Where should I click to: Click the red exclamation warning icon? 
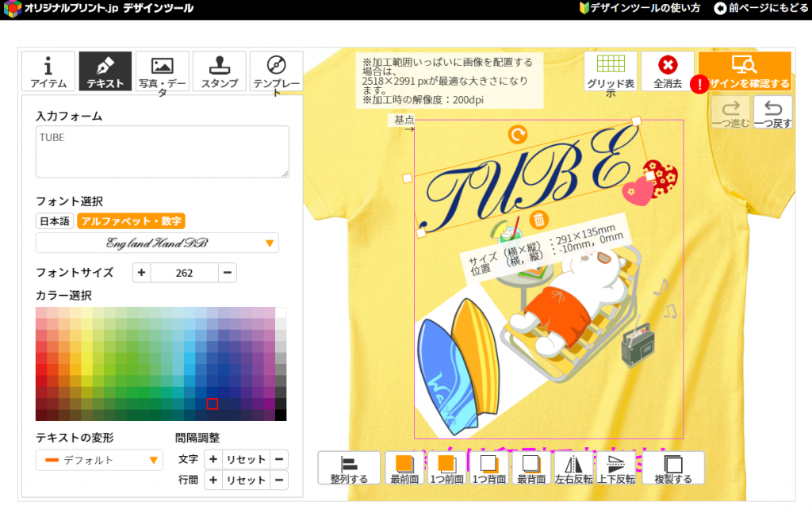click(x=699, y=84)
